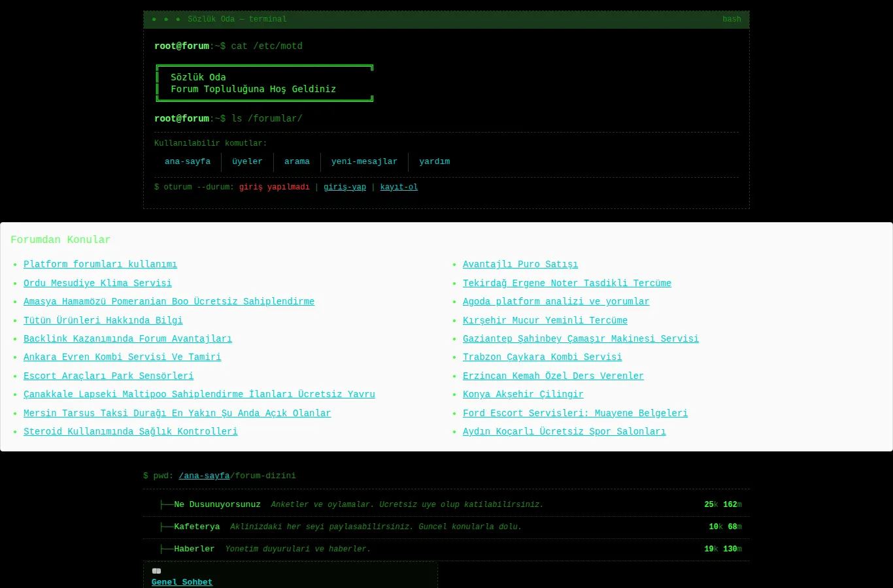Click the /ana-sayfa breadcrumb link

point(204,476)
